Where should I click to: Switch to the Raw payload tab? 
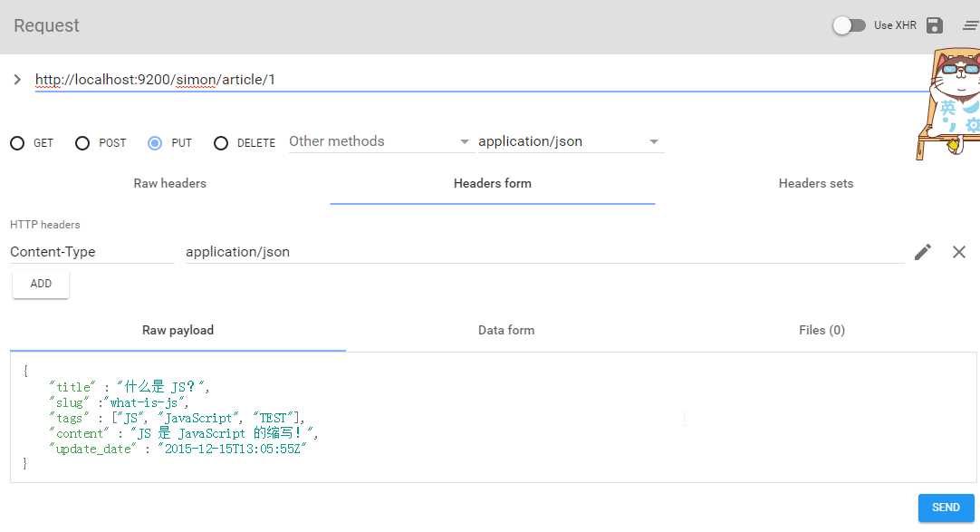click(x=178, y=330)
